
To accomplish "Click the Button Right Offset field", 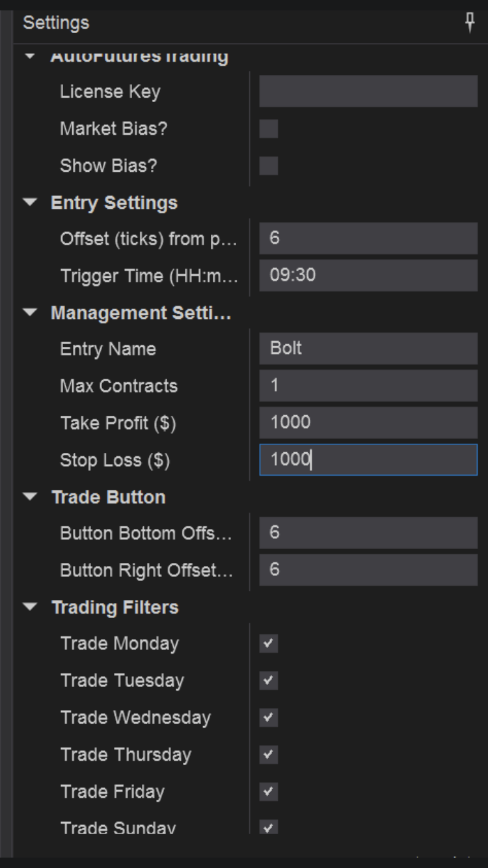I will pyautogui.click(x=368, y=570).
